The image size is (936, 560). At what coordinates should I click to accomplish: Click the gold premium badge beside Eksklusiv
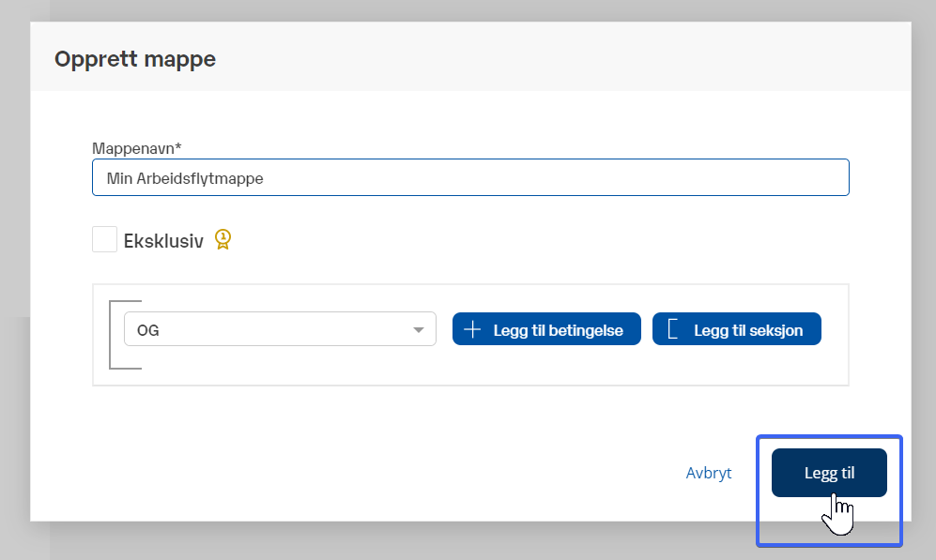point(222,240)
